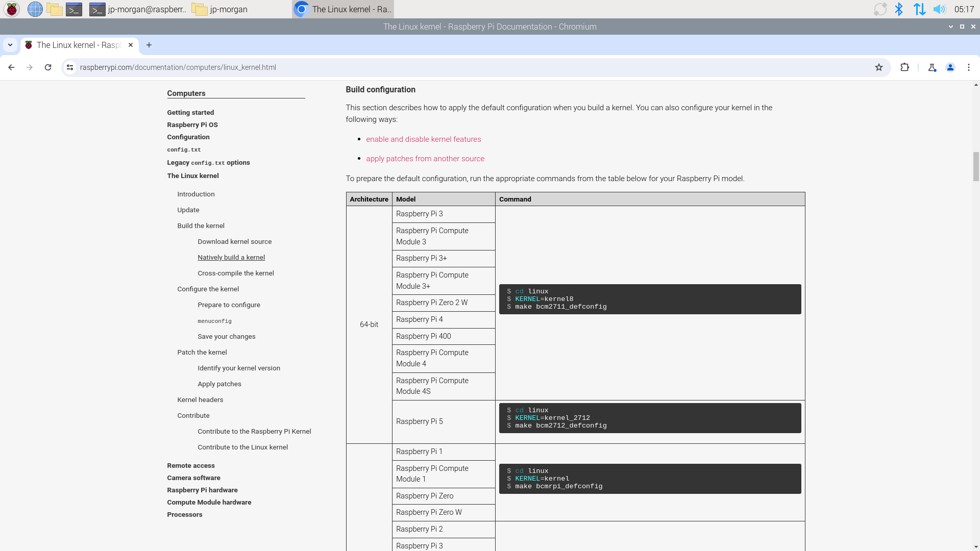Image resolution: width=980 pixels, height=551 pixels.
Task: Open the software updater tray icon
Action: click(880, 9)
